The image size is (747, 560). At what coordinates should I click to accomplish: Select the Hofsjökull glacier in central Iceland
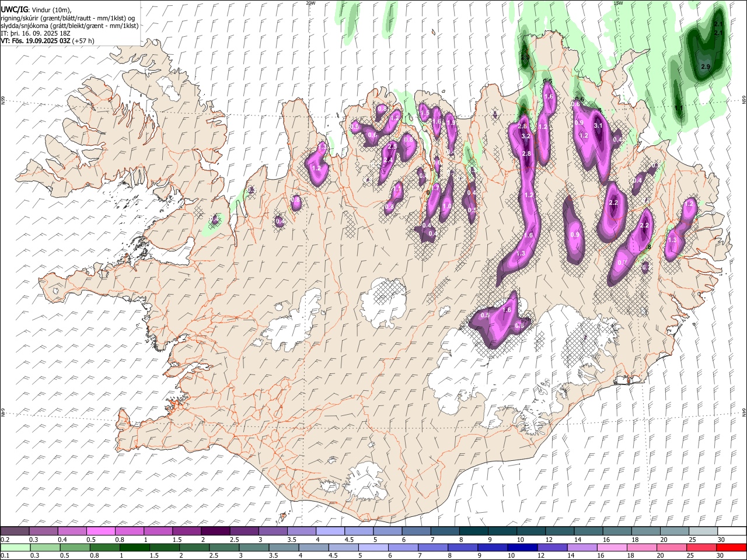pos(383,302)
